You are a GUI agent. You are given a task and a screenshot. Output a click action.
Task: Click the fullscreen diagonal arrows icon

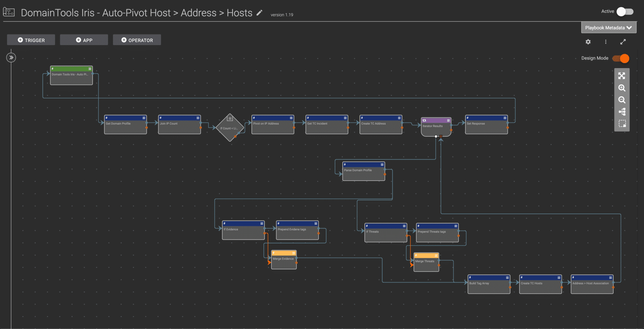(x=623, y=42)
